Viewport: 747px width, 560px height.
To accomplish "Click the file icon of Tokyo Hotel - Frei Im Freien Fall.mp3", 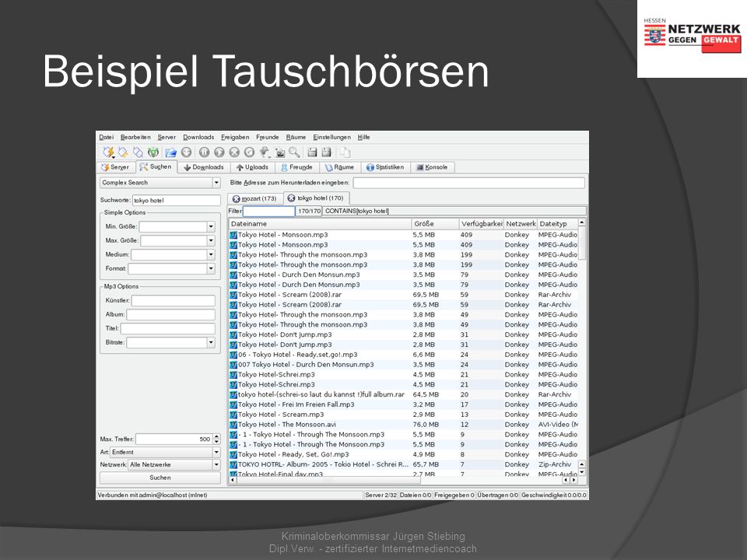I will [x=233, y=404].
